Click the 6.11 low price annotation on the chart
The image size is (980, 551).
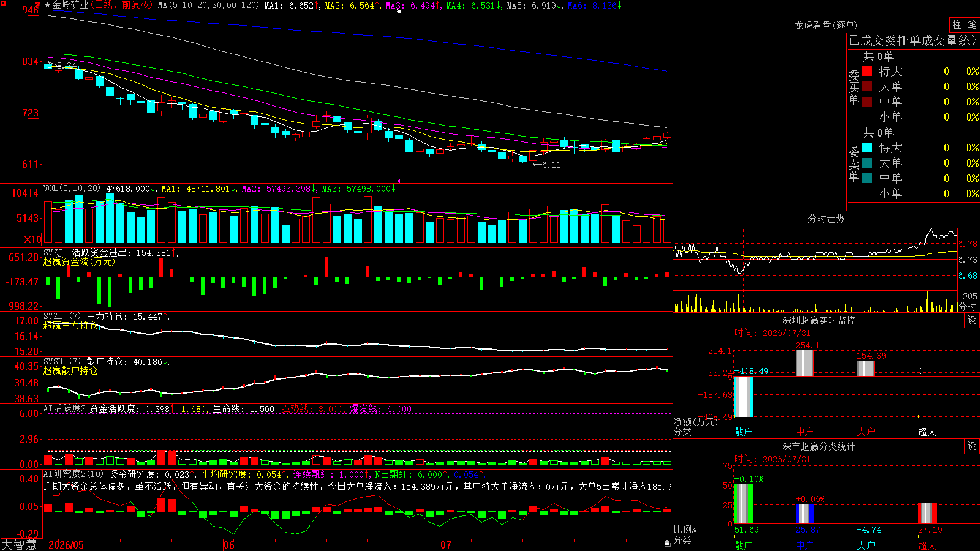pyautogui.click(x=551, y=165)
